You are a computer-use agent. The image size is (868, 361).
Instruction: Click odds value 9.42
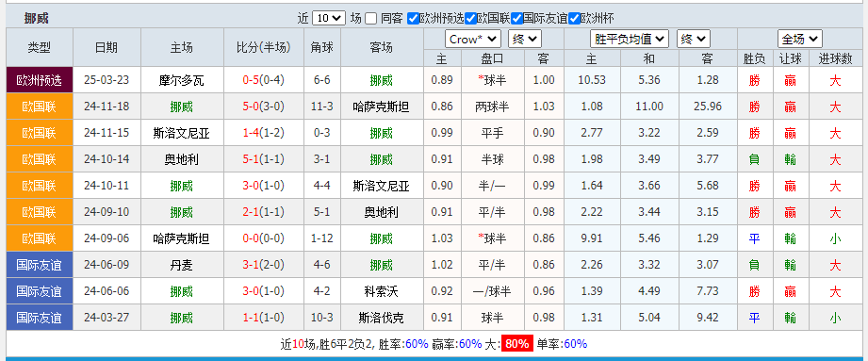[x=708, y=318]
